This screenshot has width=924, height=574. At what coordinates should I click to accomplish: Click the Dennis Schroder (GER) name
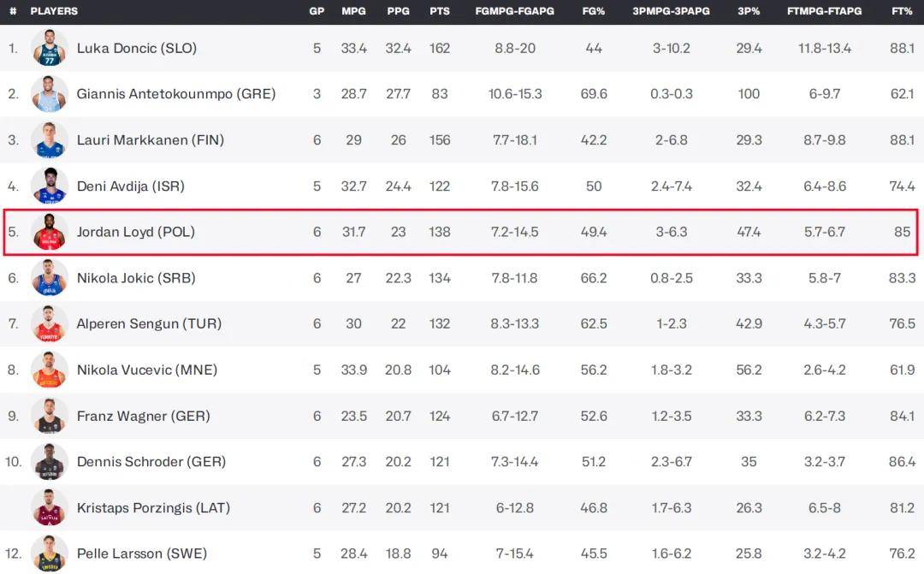pyautogui.click(x=151, y=462)
